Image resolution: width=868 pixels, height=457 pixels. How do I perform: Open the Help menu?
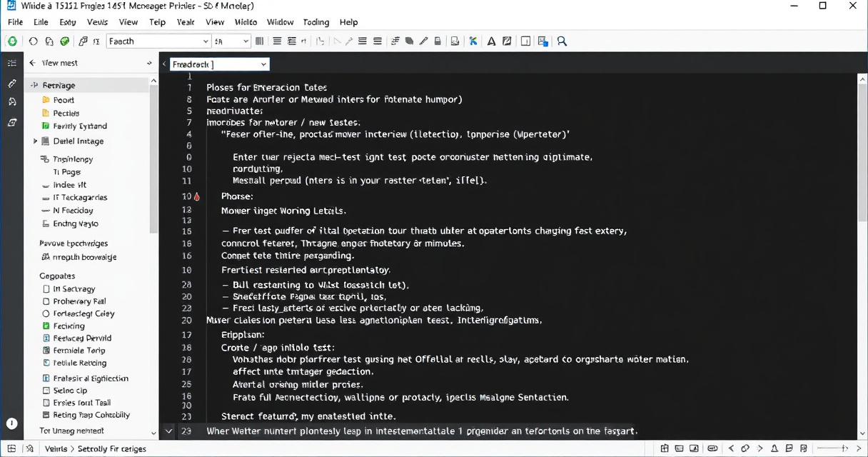pos(348,22)
